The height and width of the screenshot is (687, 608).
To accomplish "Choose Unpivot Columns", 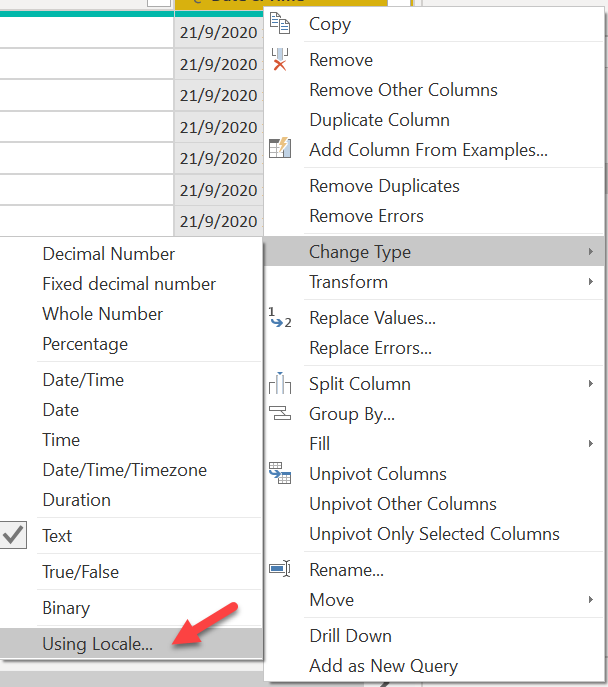I will 378,474.
